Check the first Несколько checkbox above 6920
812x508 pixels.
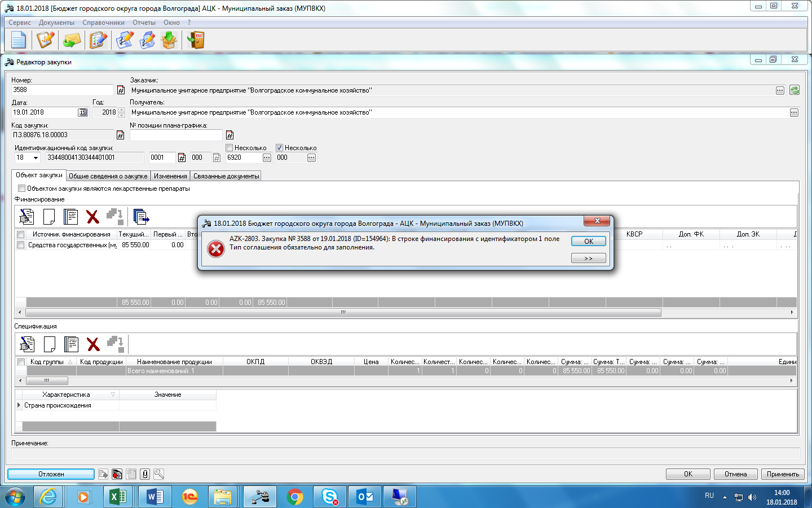230,148
